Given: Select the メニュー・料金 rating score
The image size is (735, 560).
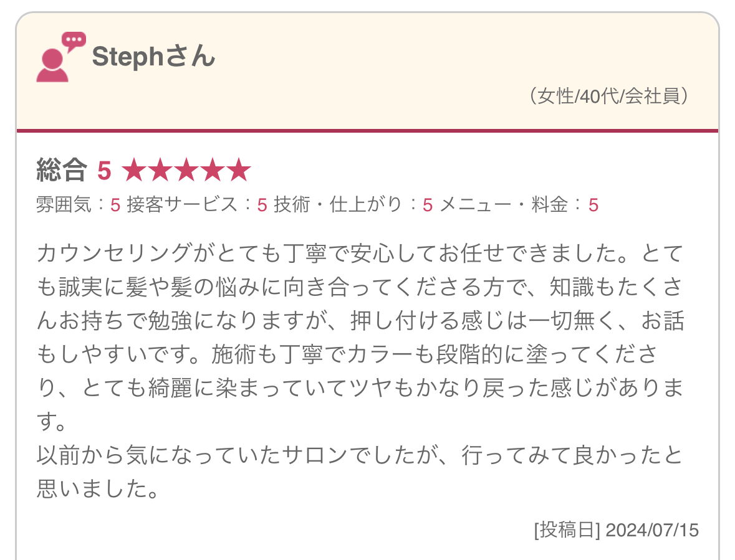Looking at the screenshot, I should pos(593,204).
